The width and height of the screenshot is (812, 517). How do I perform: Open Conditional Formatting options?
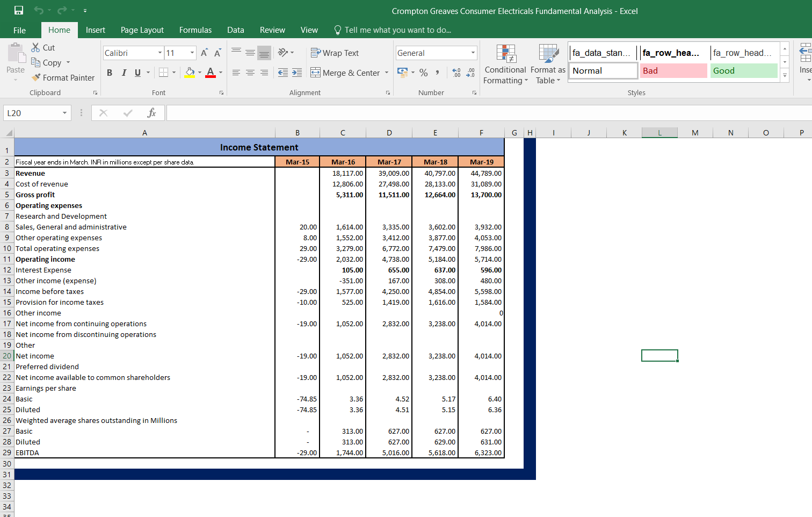tap(505, 64)
